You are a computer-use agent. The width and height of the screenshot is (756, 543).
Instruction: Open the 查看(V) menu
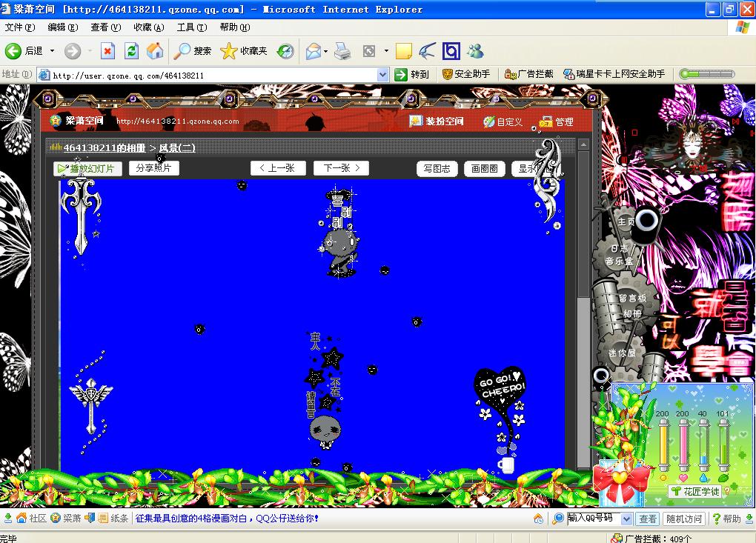coord(105,27)
